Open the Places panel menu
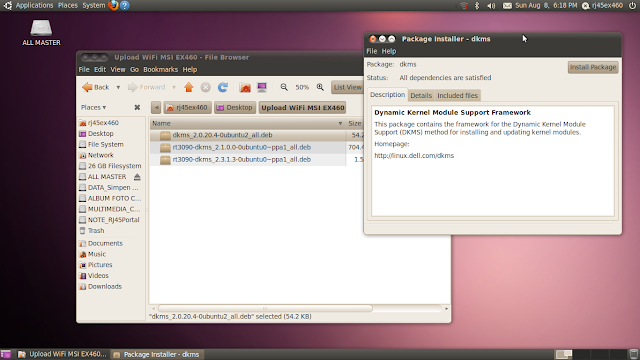The width and height of the screenshot is (640, 360). point(68,5)
